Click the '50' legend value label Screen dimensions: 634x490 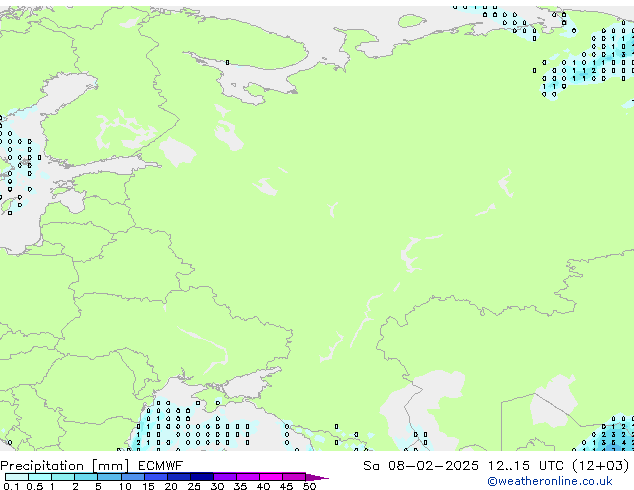point(310,486)
